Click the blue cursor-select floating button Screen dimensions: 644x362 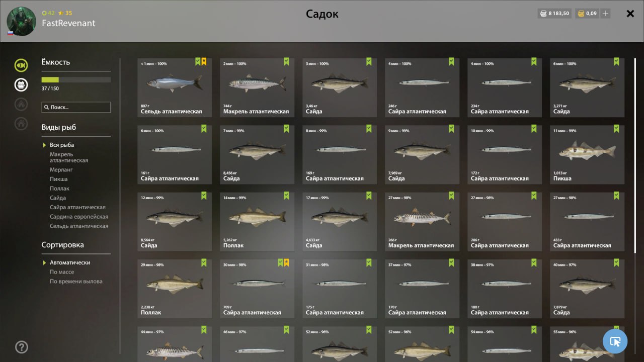click(x=615, y=342)
